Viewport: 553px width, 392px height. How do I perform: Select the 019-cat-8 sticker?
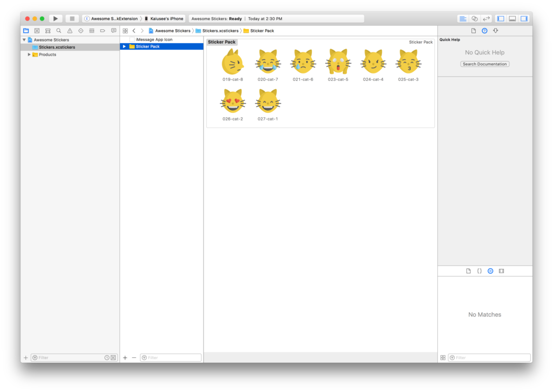tap(233, 65)
